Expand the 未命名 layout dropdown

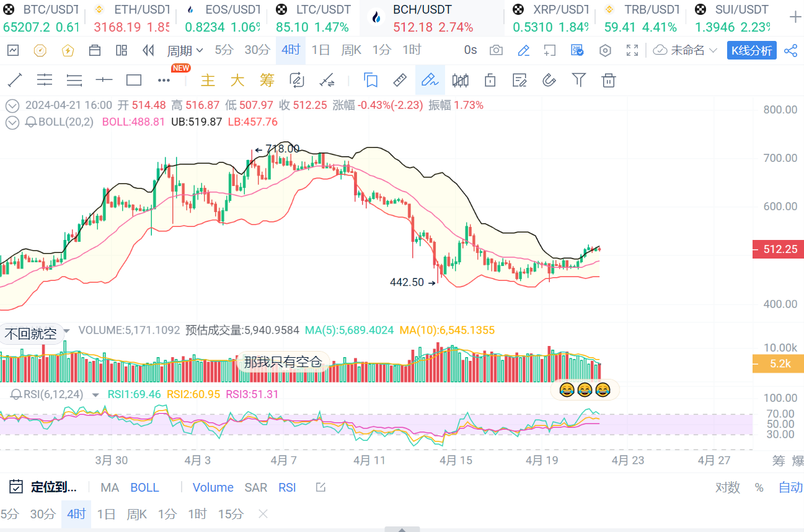pyautogui.click(x=686, y=51)
